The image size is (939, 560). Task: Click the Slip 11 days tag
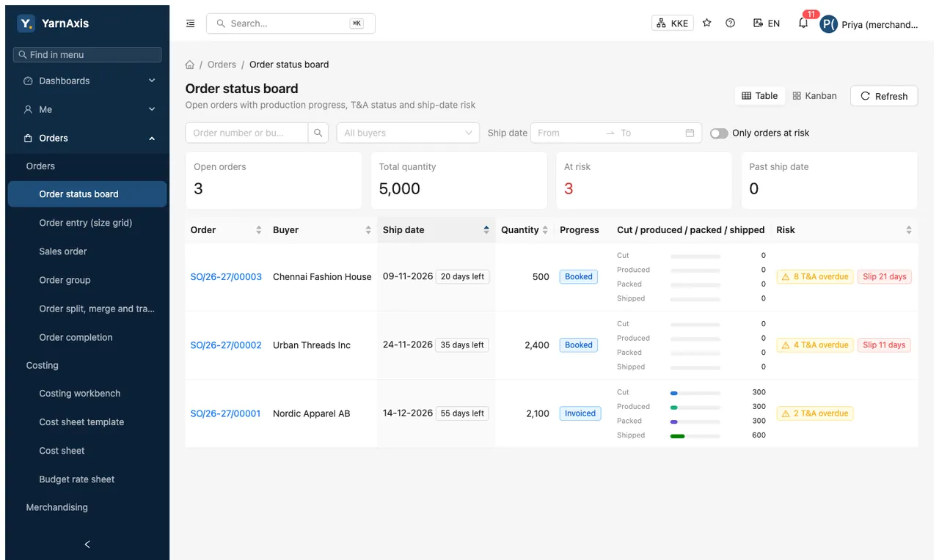point(884,345)
